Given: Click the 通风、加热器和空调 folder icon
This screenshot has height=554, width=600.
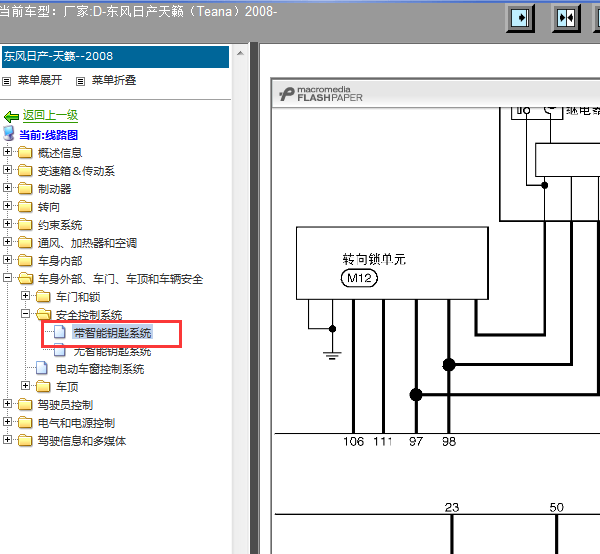Looking at the screenshot, I should point(25,242).
